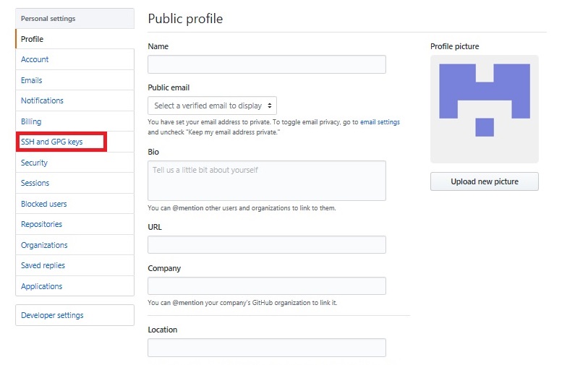Go to Repositories settings
This screenshot has height=365, width=588.
point(42,224)
